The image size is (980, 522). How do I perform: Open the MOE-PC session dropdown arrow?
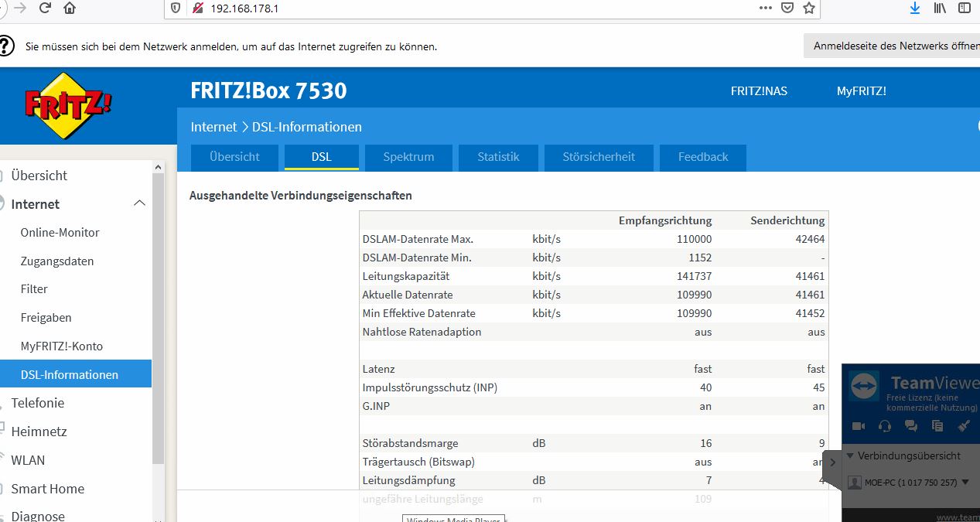point(965,482)
